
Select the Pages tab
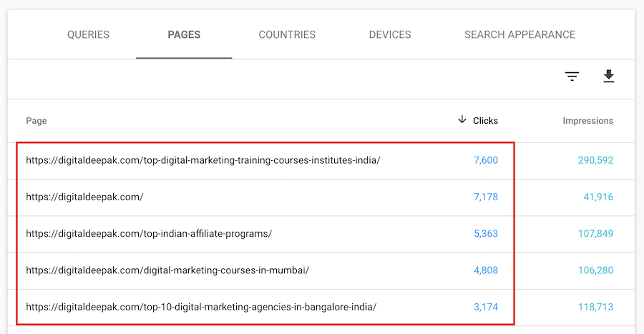pos(184,34)
